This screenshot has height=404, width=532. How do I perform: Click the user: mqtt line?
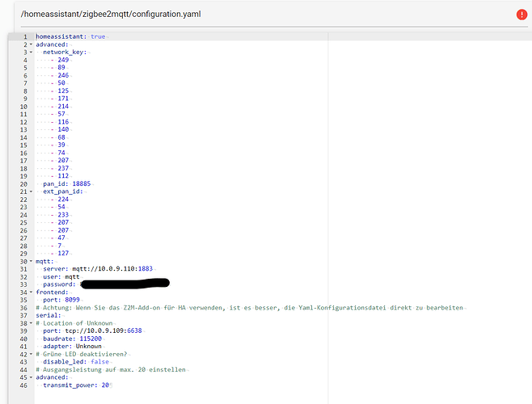tap(61, 277)
